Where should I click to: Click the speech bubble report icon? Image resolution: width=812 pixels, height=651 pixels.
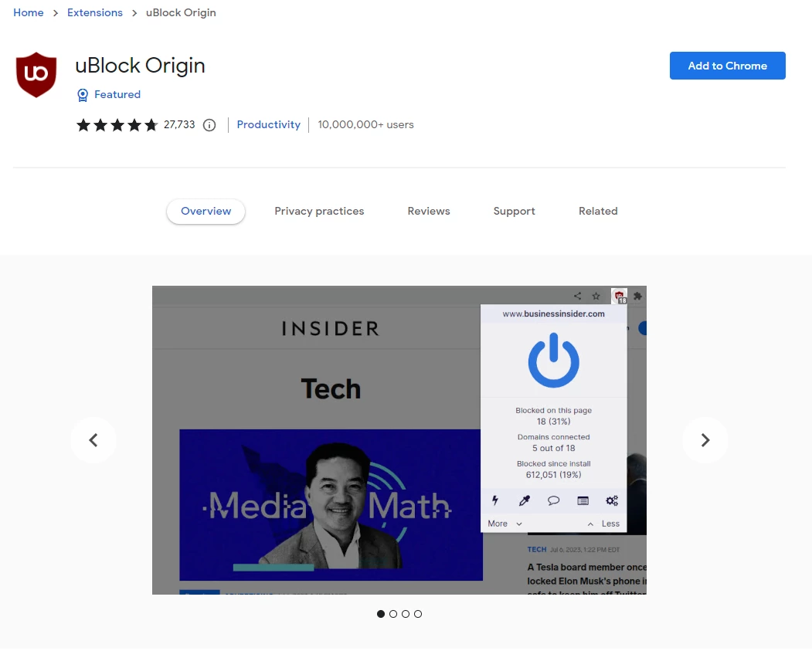click(554, 500)
